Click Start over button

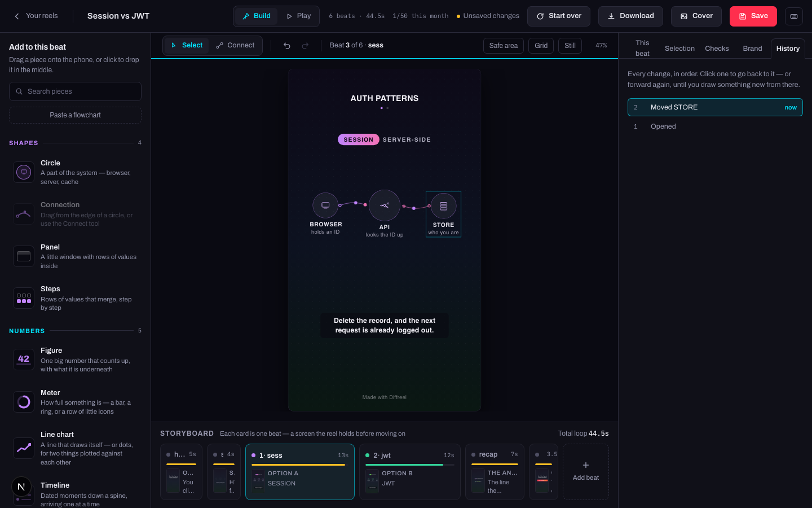pos(559,16)
